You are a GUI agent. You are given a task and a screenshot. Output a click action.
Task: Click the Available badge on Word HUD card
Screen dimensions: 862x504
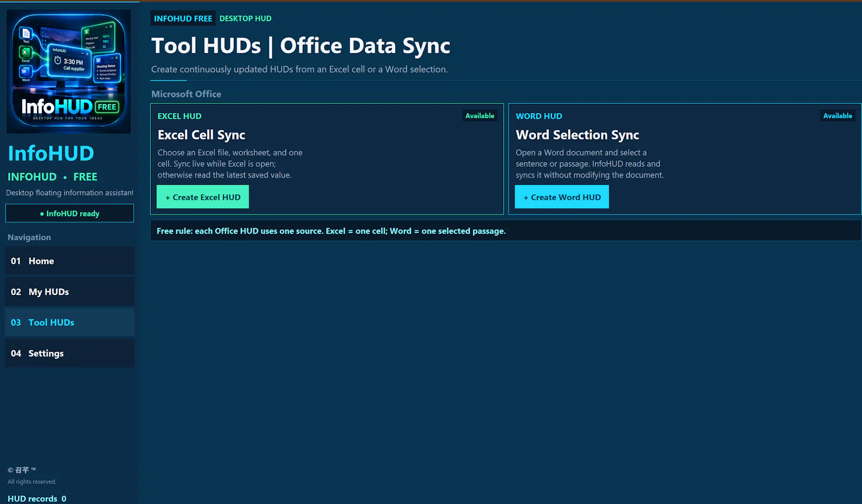(x=838, y=116)
